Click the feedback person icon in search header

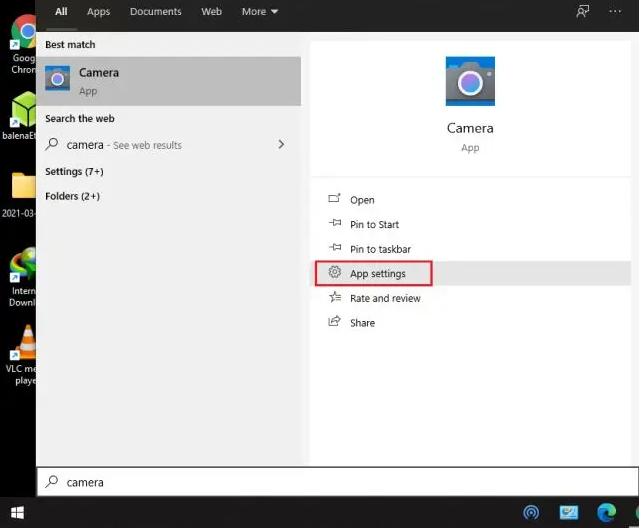pyautogui.click(x=583, y=12)
